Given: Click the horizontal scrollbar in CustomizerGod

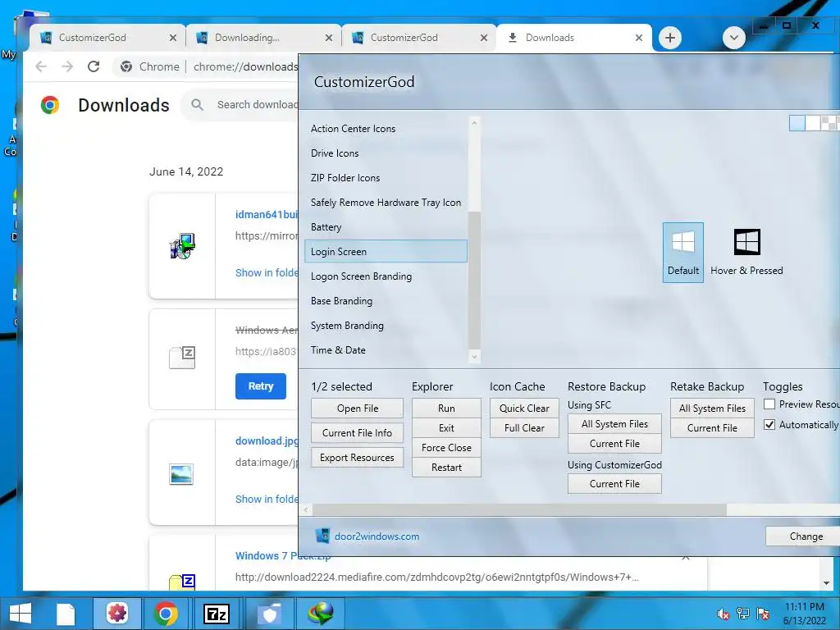Looking at the screenshot, I should 519,509.
